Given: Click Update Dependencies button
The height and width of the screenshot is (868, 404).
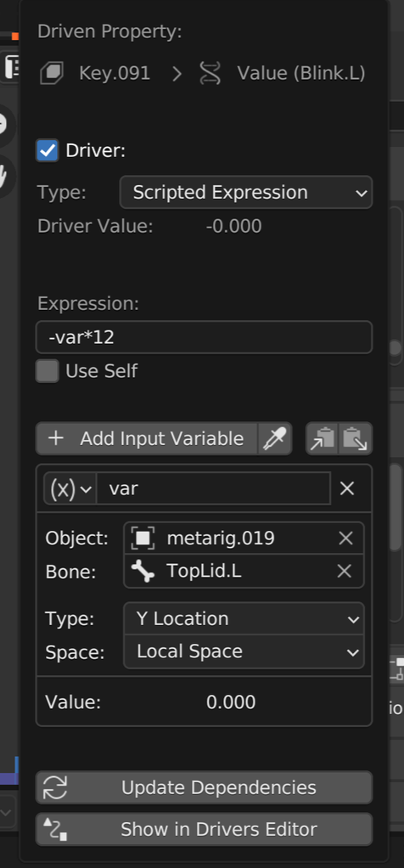Looking at the screenshot, I should point(205,787).
